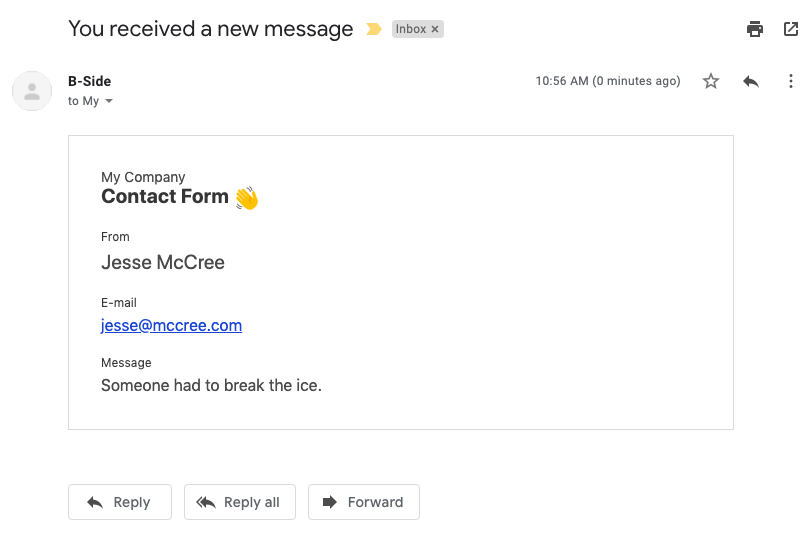Viewport: 810px width, 542px height.
Task: Click the B-Side sender avatar
Action: (x=32, y=91)
